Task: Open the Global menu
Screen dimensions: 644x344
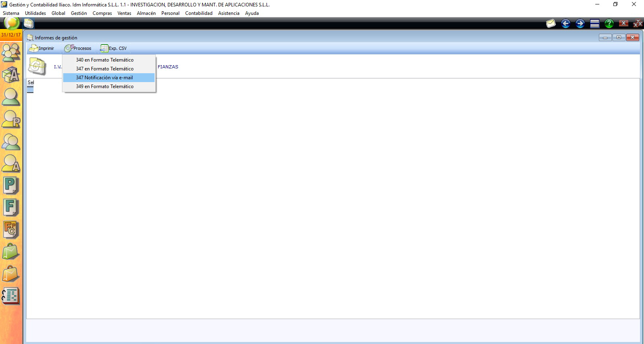Action: [58, 13]
